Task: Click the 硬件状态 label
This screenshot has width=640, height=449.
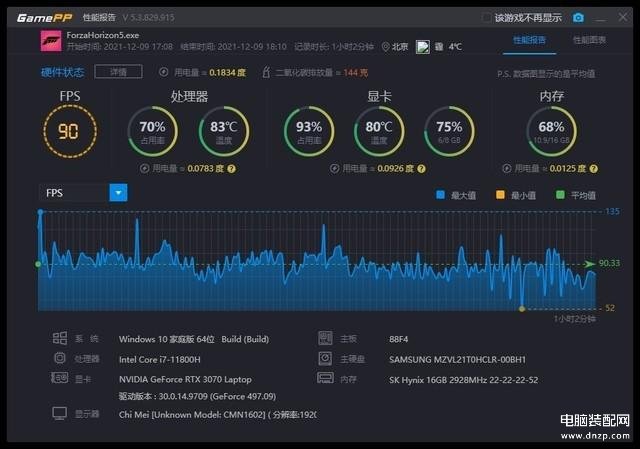Action: [63, 72]
